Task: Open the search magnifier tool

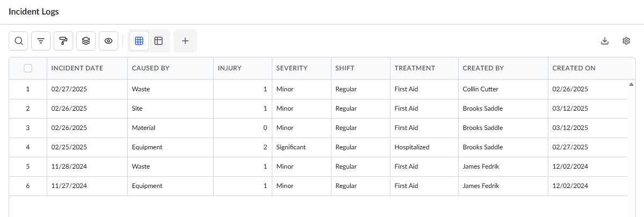Action: point(18,41)
